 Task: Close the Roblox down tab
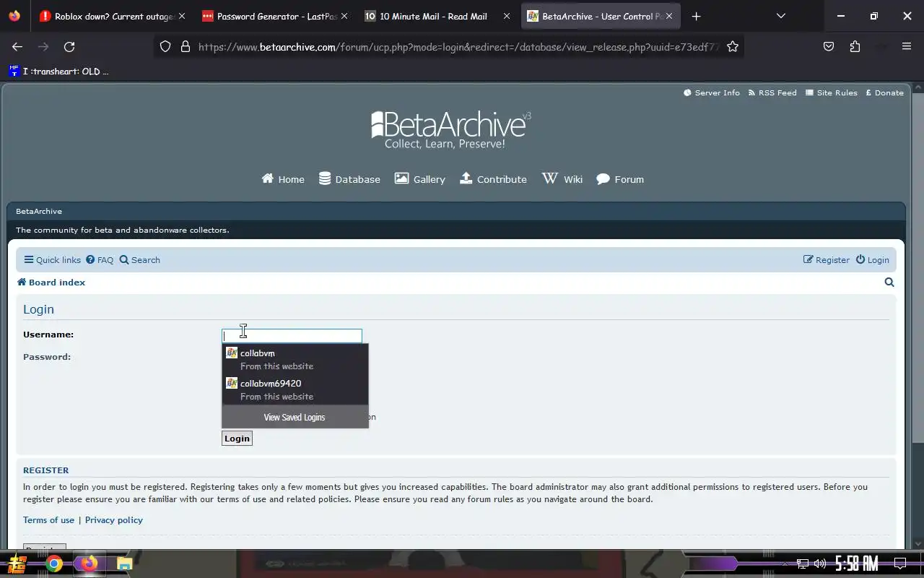coord(182,16)
